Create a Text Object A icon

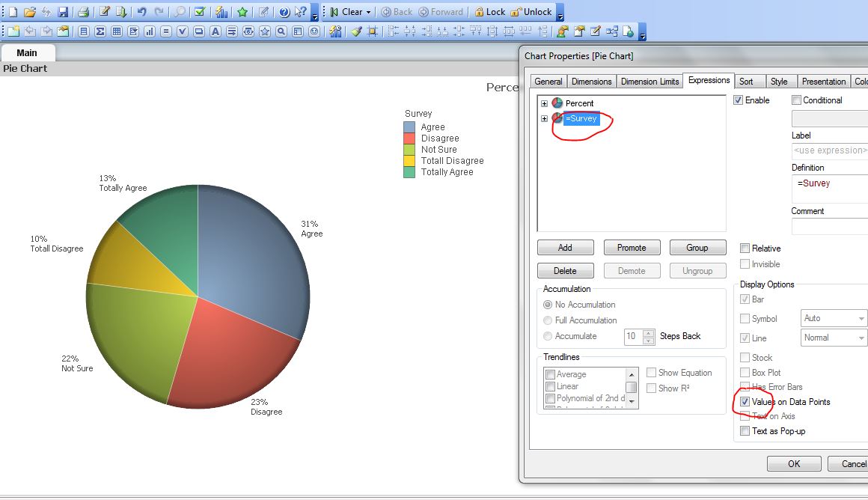pos(216,31)
